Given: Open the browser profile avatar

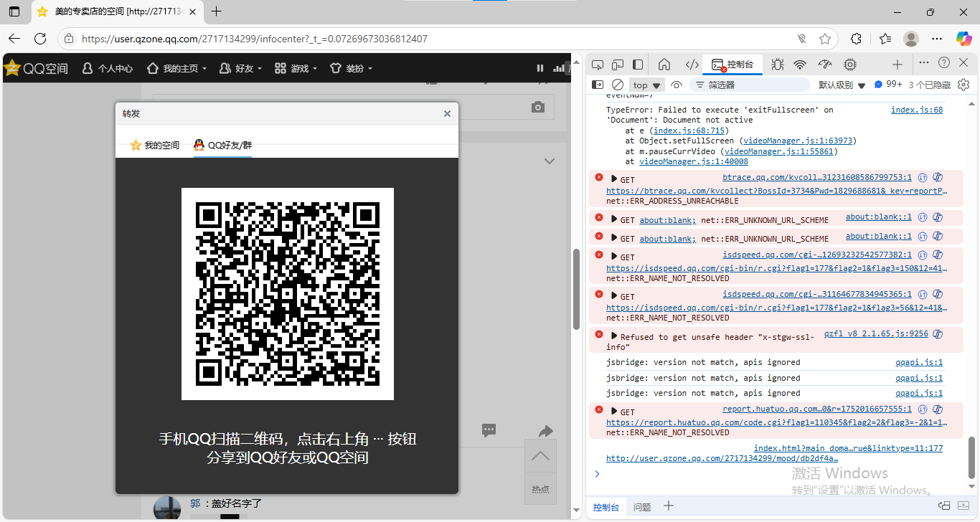Looking at the screenshot, I should 911,39.
